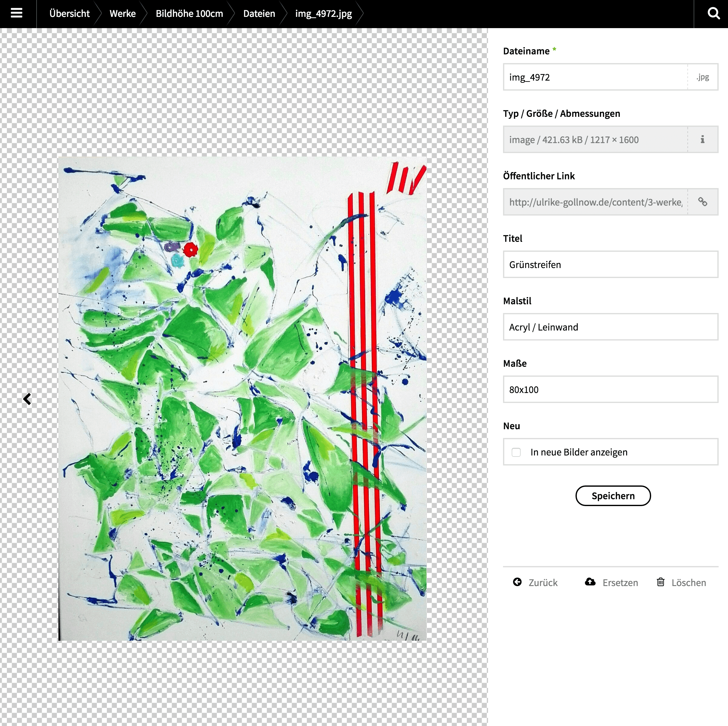
Task: Click the public link chain icon
Action: pyautogui.click(x=702, y=202)
